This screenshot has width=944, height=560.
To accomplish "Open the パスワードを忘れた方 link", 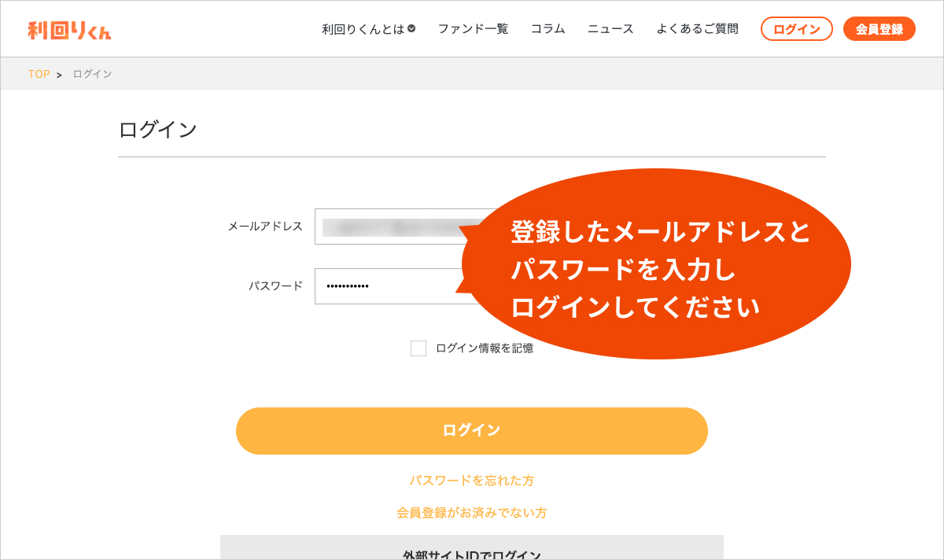I will click(x=472, y=481).
